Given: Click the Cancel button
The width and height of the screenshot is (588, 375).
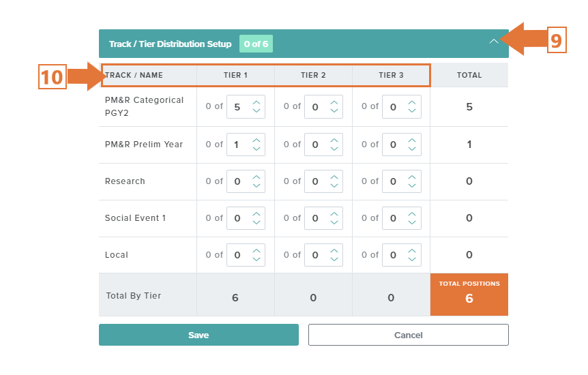Looking at the screenshot, I should [409, 335].
